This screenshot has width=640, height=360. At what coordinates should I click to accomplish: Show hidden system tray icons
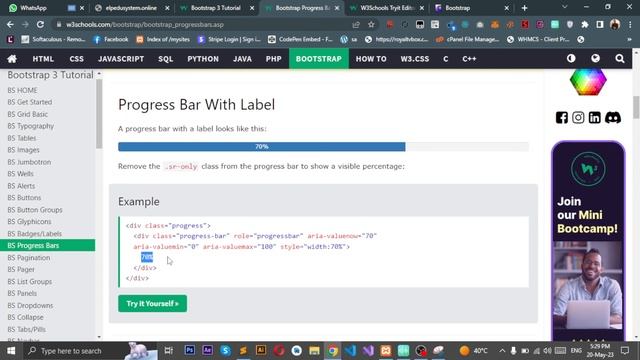click(502, 351)
